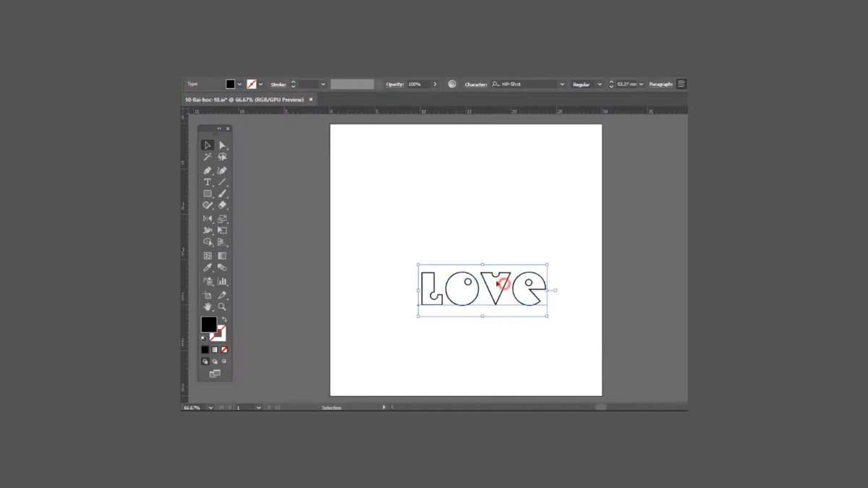
Task: Activate Draw Behind mode
Action: click(x=215, y=361)
